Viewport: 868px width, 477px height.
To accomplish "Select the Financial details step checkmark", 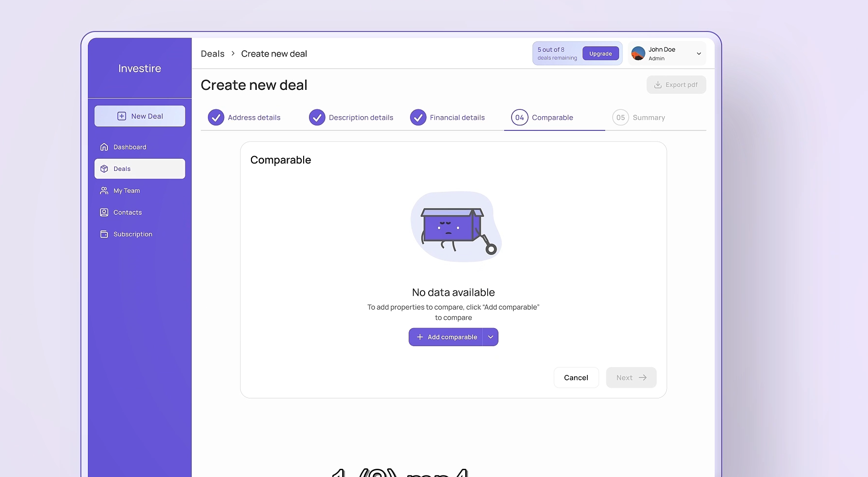I will pos(418,118).
